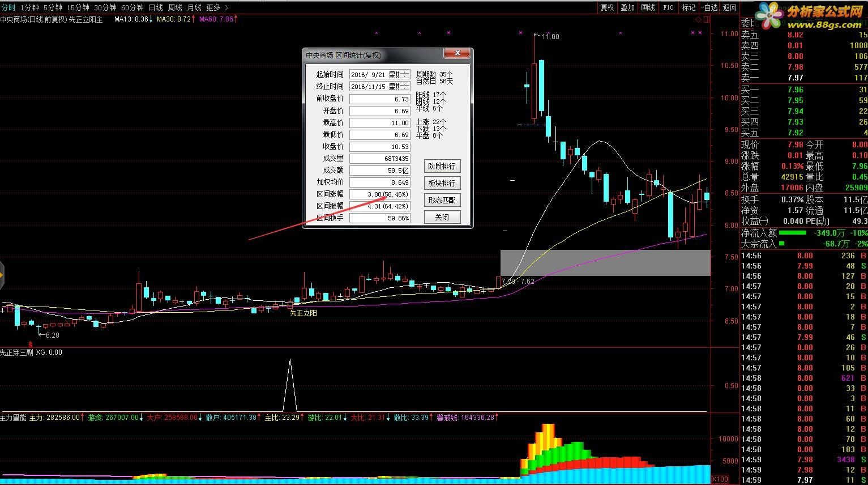Image resolution: width=868 pixels, height=485 pixels.
Task: Switch to 月线 monthly chart
Action: pos(194,7)
